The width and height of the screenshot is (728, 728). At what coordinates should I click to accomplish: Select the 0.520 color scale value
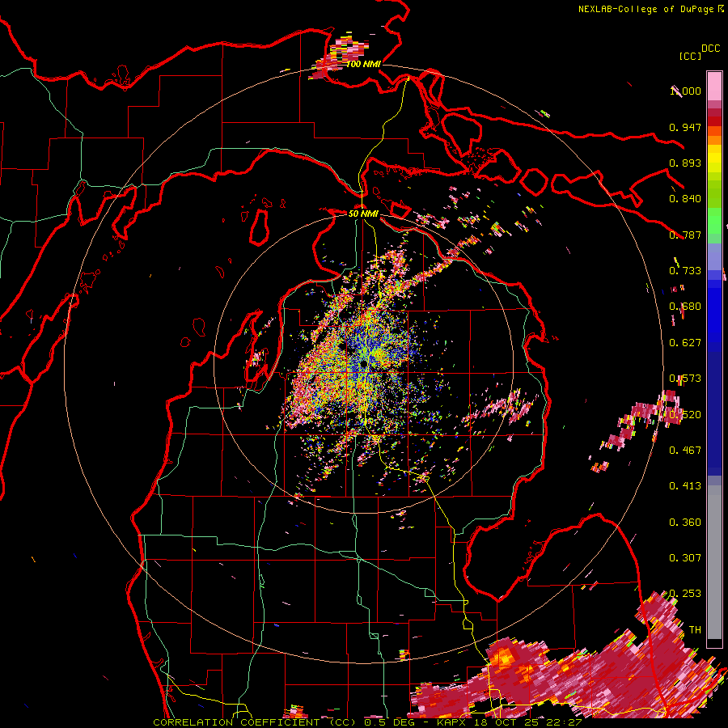(x=685, y=415)
